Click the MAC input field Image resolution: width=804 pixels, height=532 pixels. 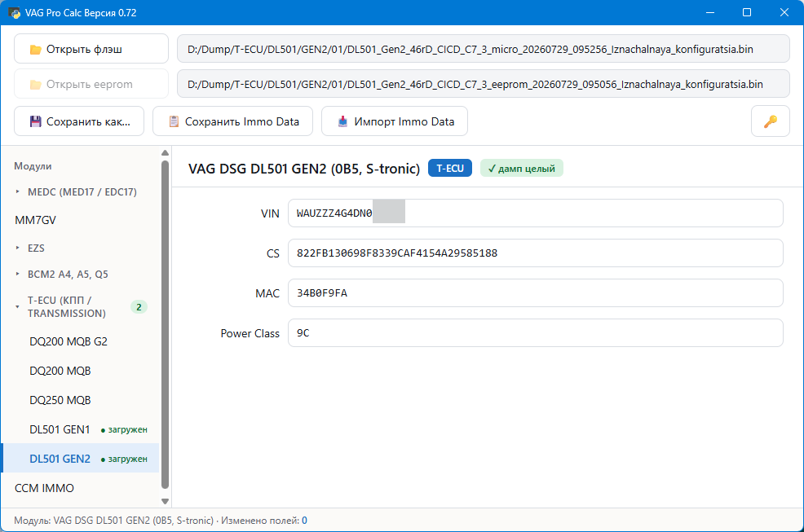(x=535, y=293)
